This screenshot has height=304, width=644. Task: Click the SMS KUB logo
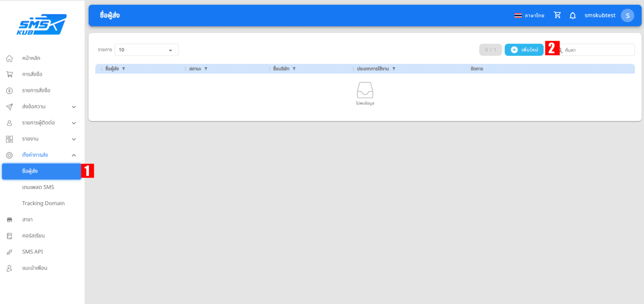[42, 25]
